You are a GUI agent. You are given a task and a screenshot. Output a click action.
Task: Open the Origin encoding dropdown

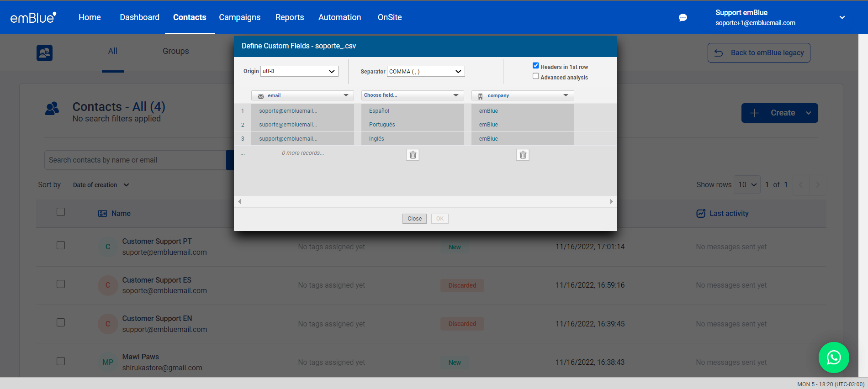(x=299, y=71)
